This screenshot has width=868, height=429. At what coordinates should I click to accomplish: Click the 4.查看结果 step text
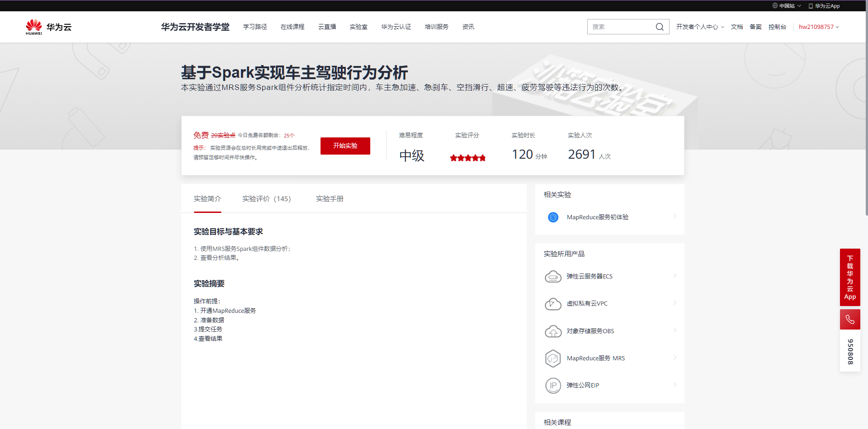tap(208, 339)
